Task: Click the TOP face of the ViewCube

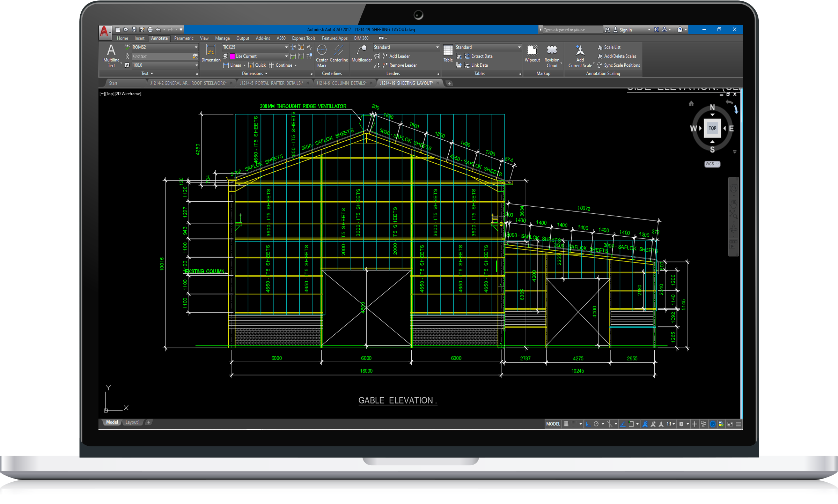Action: tap(712, 128)
